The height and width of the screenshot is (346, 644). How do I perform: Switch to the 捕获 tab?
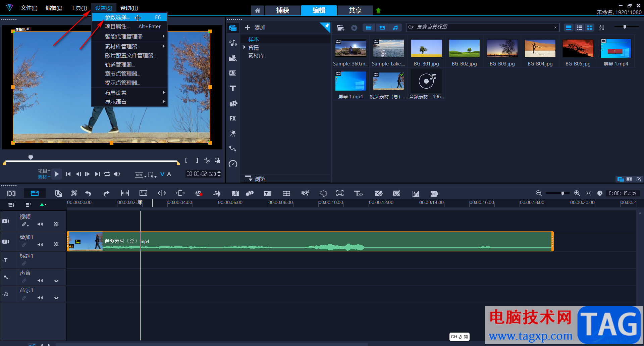coord(282,10)
